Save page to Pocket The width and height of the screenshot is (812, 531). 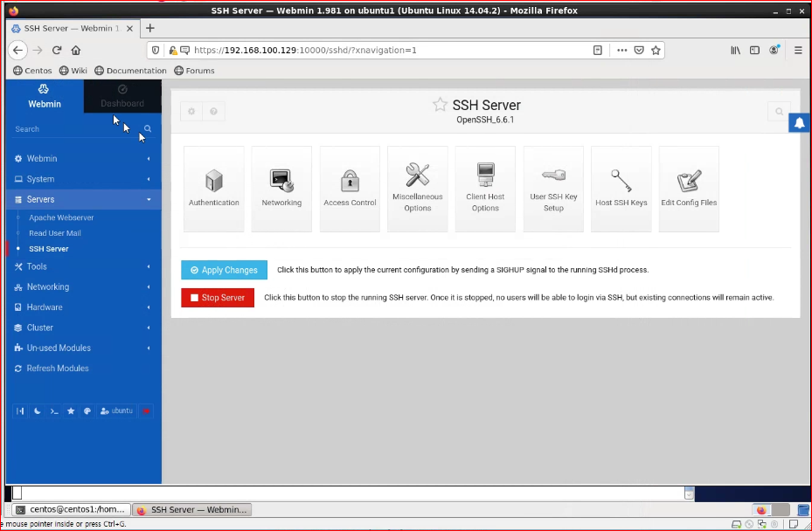[x=639, y=50]
